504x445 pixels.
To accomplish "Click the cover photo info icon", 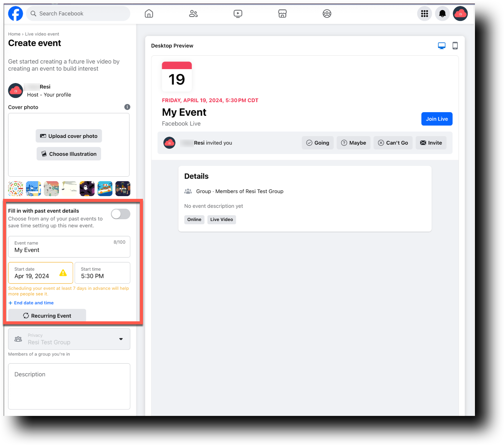I will point(127,107).
